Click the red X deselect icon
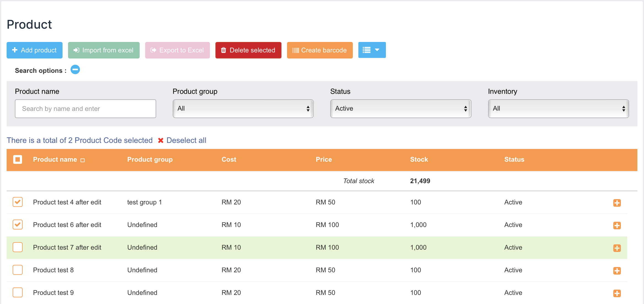 [161, 140]
